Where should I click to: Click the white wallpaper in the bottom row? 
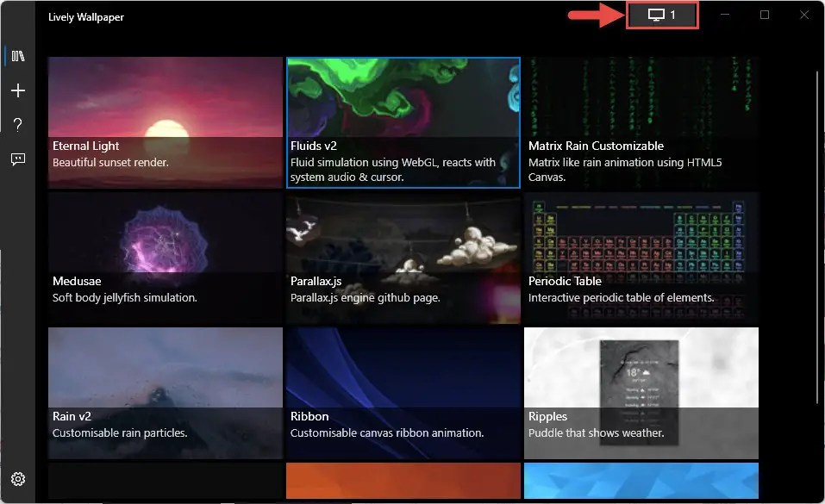[165, 482]
